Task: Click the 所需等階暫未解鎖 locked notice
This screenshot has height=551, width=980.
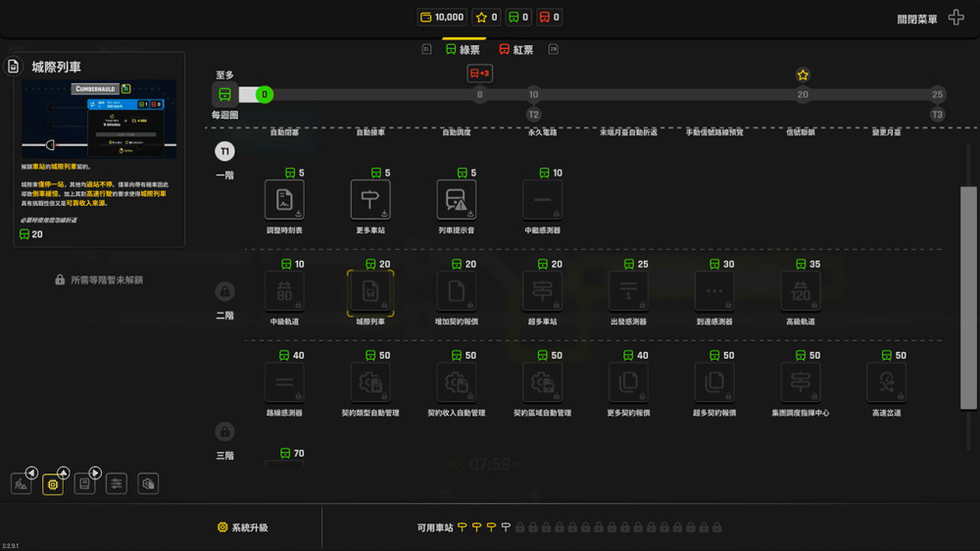Action: pyautogui.click(x=99, y=279)
